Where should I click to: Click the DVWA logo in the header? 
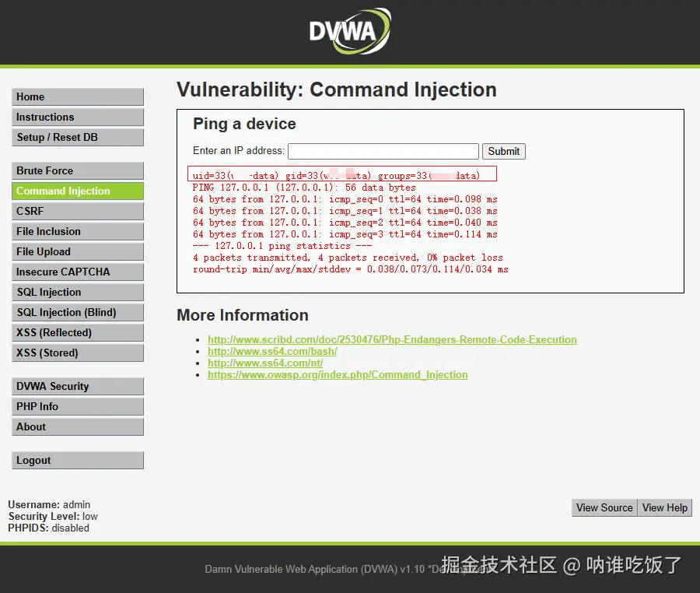350,31
